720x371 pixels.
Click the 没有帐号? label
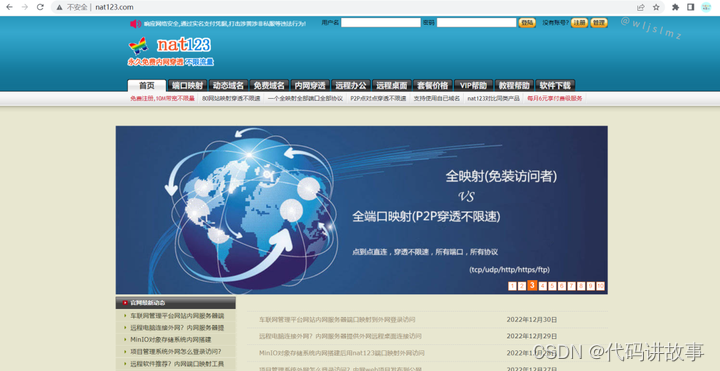(556, 22)
